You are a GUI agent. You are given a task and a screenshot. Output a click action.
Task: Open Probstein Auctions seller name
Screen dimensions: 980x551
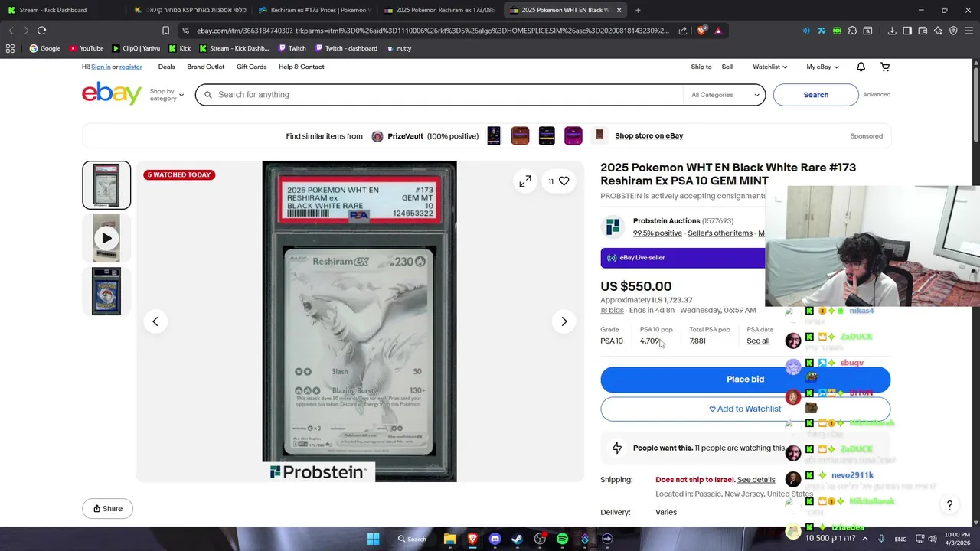click(666, 221)
